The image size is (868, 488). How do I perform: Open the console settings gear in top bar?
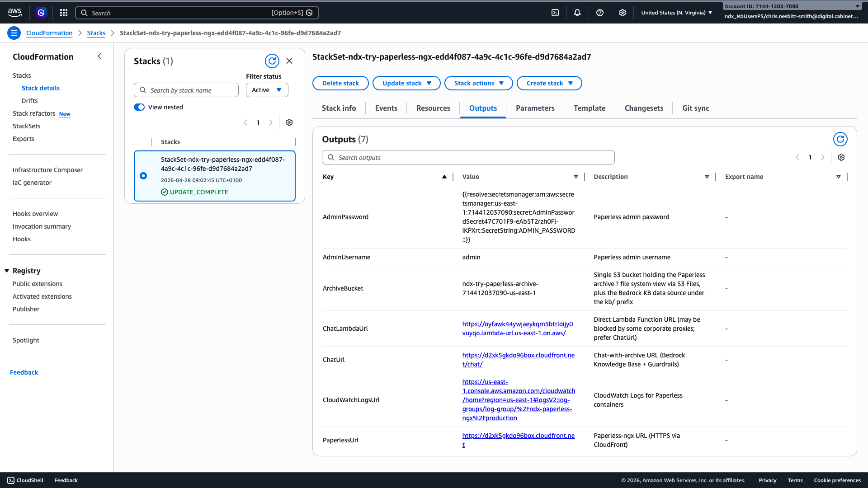pyautogui.click(x=623, y=13)
